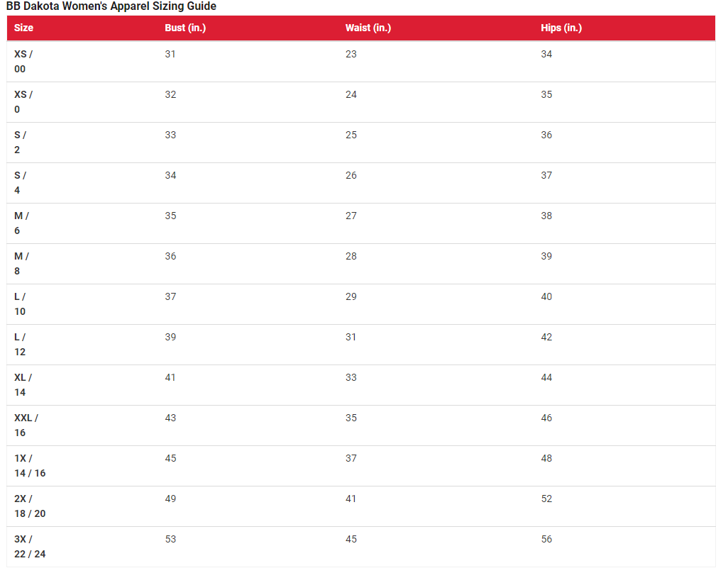This screenshot has height=573, width=728.
Task: Click bust value 49 in 2X row
Action: coord(170,499)
